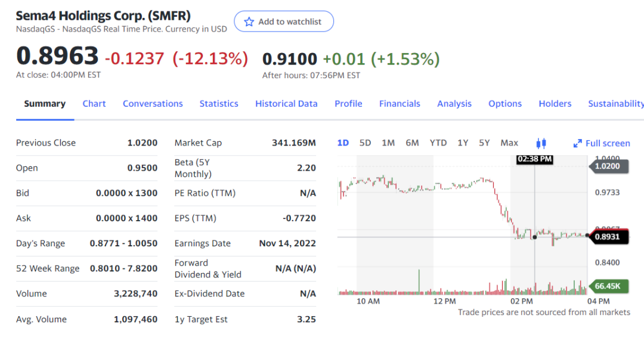The image size is (644, 343).
Task: Click the Add to watchlist button
Action: pyautogui.click(x=284, y=21)
